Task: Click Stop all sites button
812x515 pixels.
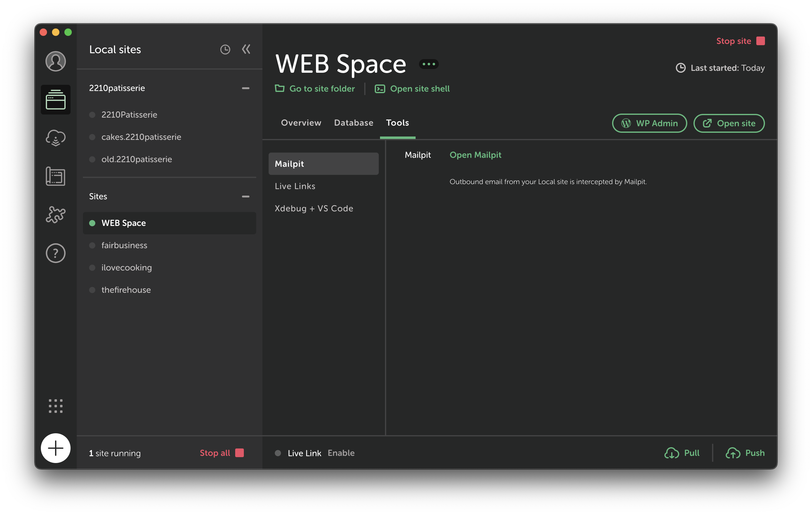Action: coord(222,453)
